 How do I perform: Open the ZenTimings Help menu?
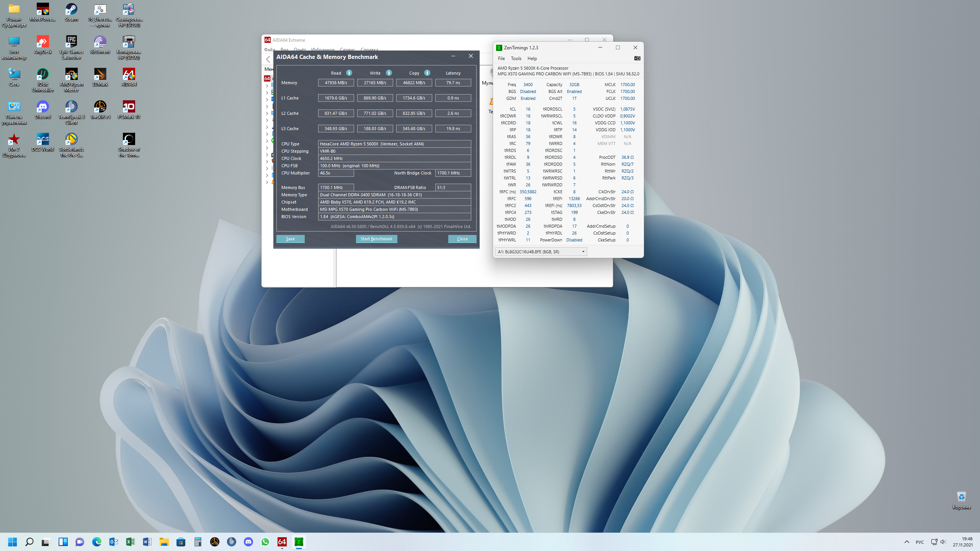tap(532, 59)
